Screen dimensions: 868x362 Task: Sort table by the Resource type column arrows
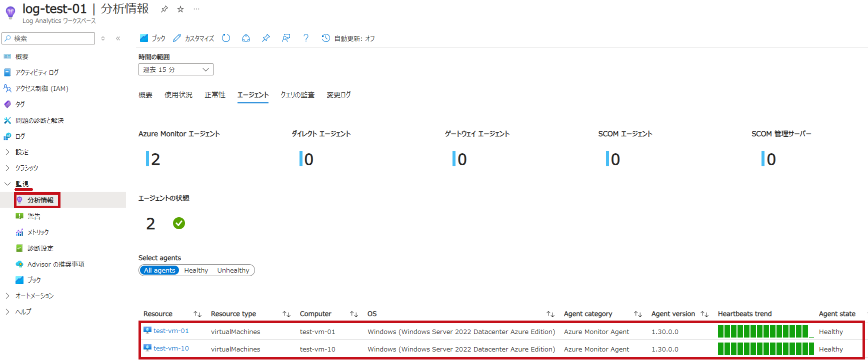tap(286, 314)
